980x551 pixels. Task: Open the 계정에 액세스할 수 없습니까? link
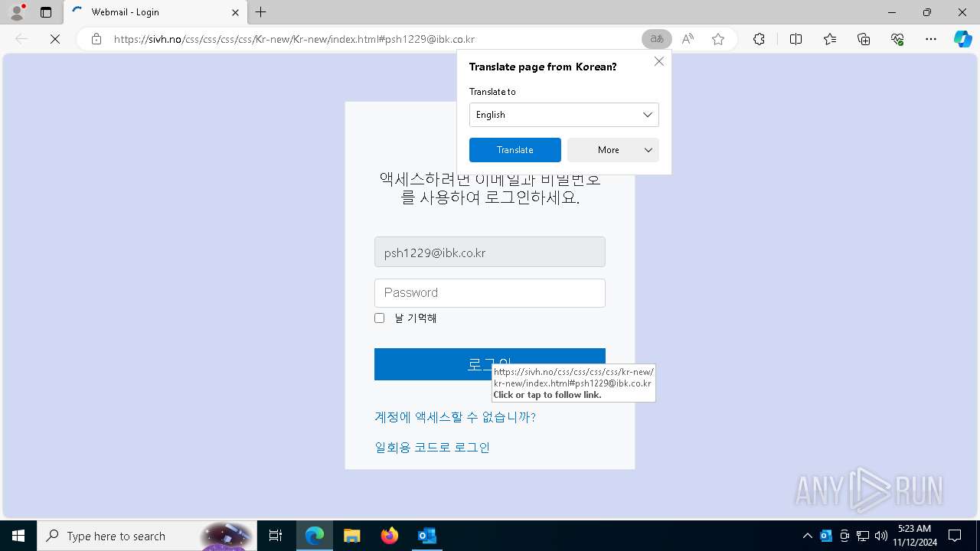pyautogui.click(x=455, y=417)
